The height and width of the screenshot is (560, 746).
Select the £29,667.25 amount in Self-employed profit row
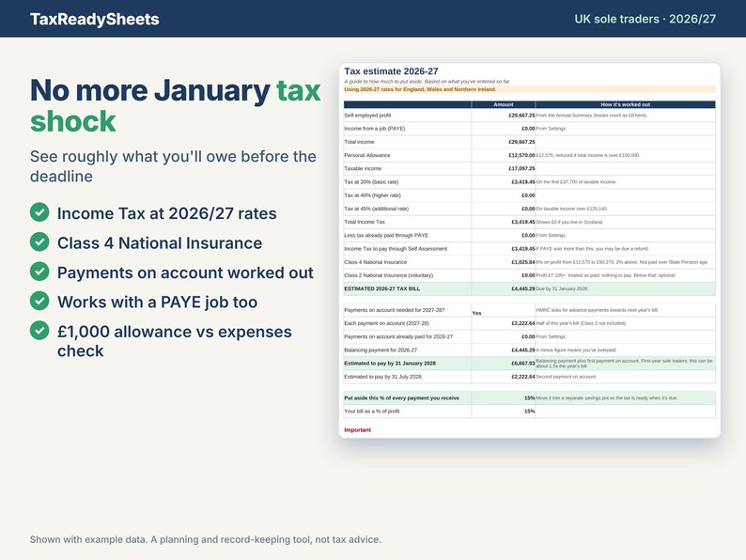coord(521,116)
